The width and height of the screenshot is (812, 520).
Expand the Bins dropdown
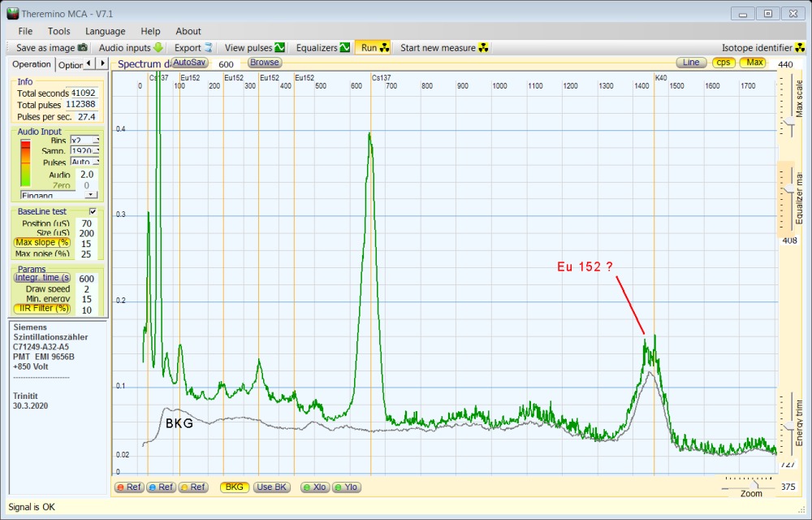click(95, 141)
